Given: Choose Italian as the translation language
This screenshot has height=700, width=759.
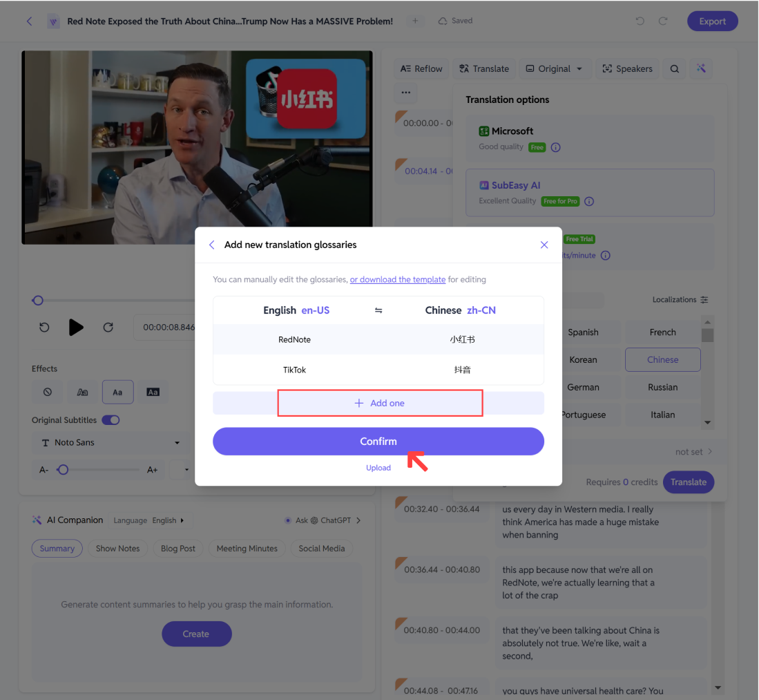Looking at the screenshot, I should pyautogui.click(x=663, y=415).
